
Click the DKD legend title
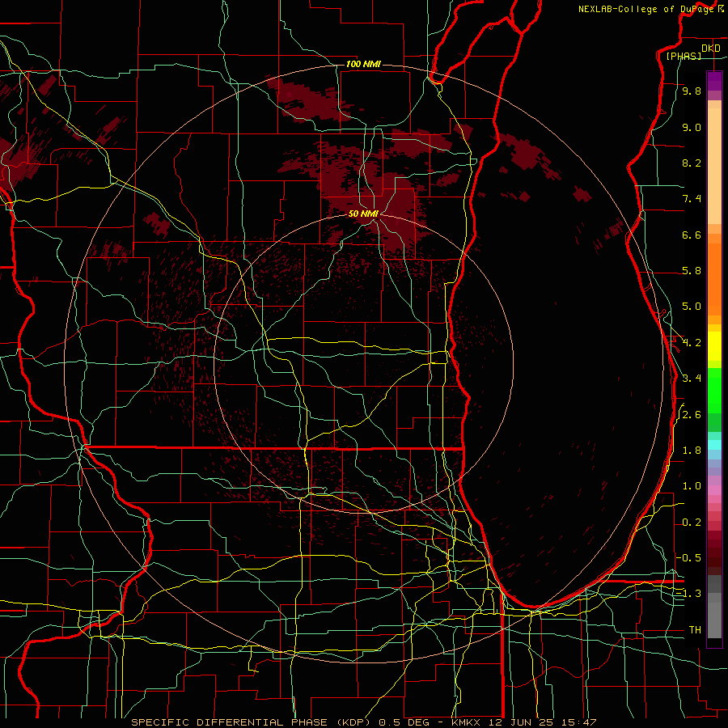coord(711,49)
